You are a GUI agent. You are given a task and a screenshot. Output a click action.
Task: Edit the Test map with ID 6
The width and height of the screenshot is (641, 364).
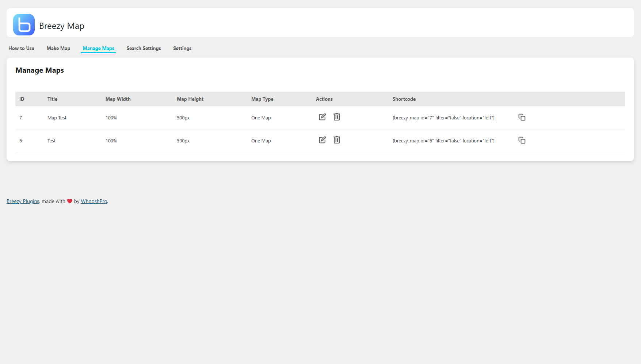point(322,140)
